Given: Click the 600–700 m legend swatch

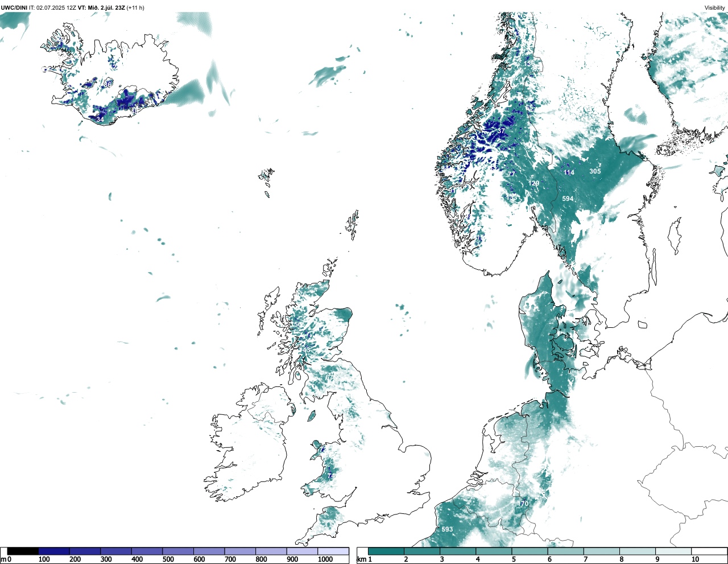Looking at the screenshot, I should click(x=209, y=551).
